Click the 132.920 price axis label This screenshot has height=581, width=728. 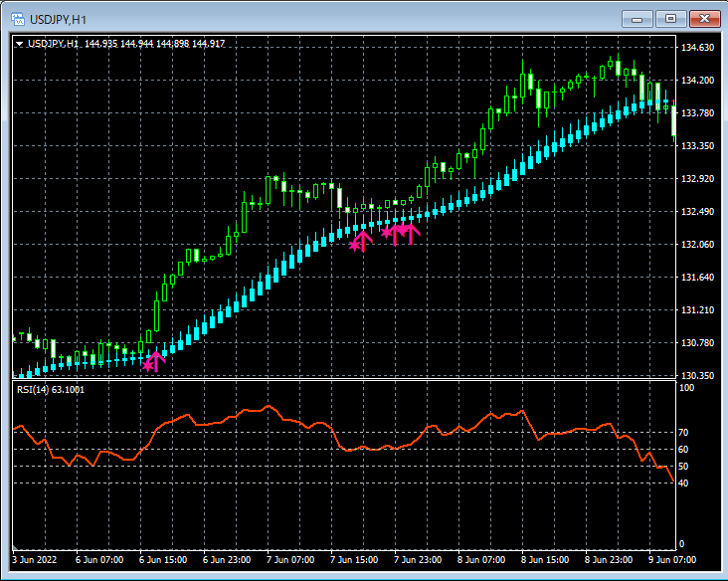(697, 179)
